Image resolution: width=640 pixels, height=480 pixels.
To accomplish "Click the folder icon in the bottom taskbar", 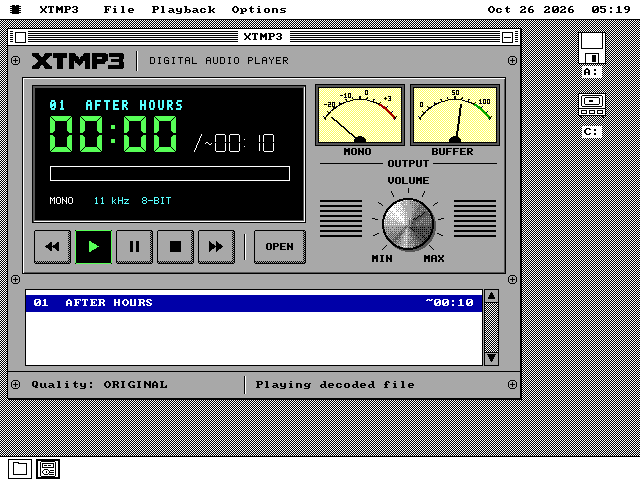I will point(20,469).
